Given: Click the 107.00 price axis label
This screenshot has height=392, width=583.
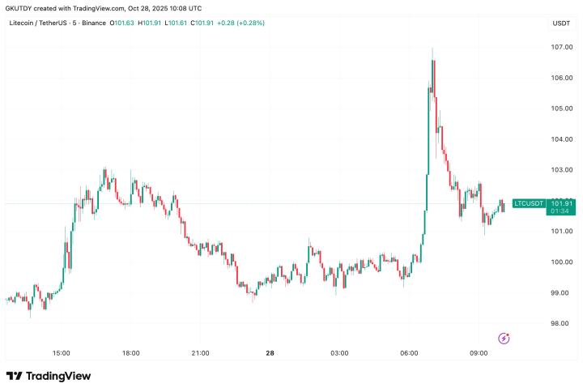Looking at the screenshot, I should click(x=562, y=47).
